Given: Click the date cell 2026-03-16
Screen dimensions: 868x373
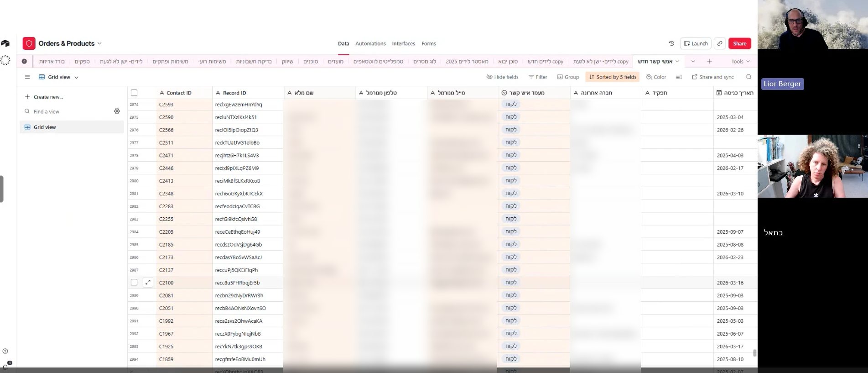Looking at the screenshot, I should (x=735, y=283).
